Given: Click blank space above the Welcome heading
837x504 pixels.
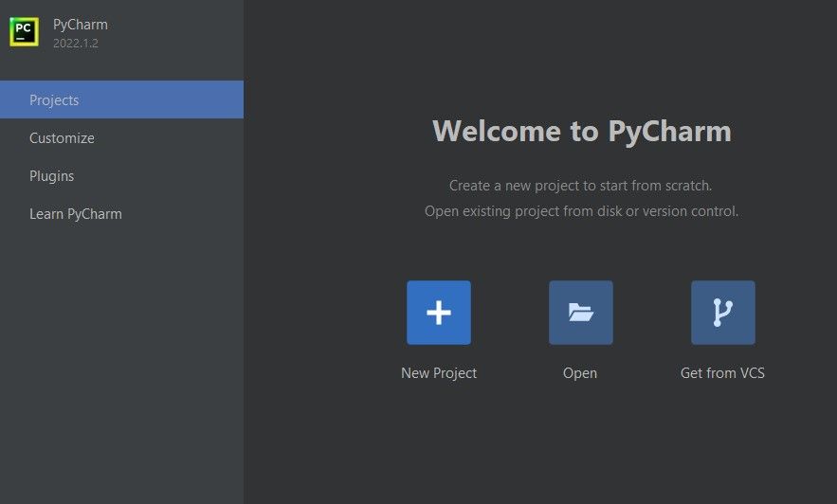Looking at the screenshot, I should coord(581,57).
